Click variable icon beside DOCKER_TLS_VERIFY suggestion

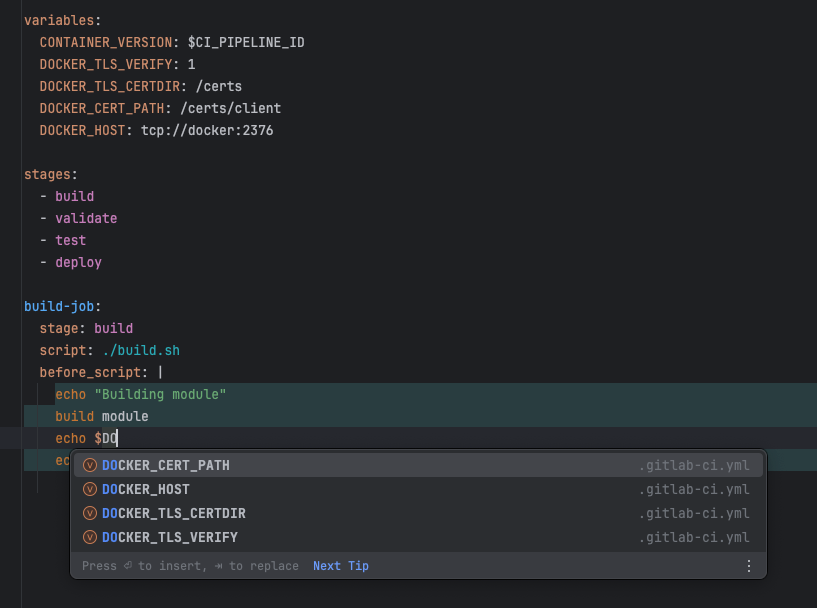point(90,537)
